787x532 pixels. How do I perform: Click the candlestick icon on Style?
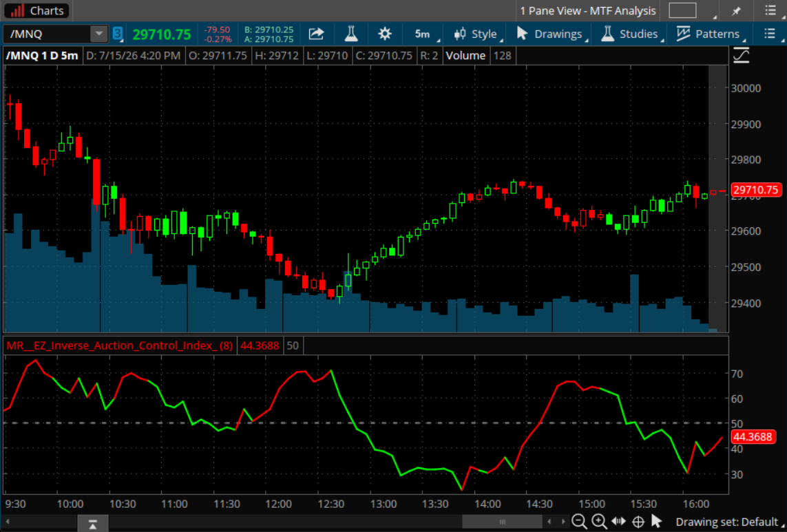(459, 34)
